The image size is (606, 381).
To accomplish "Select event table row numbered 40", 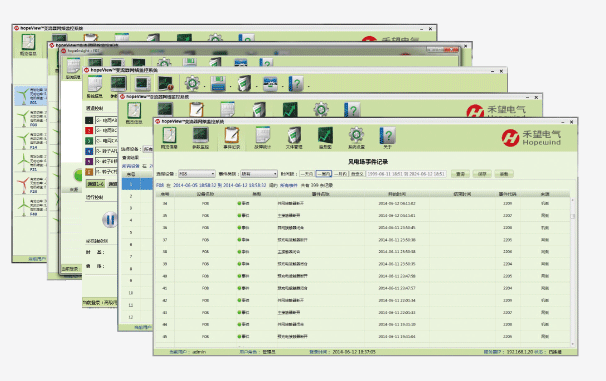I will (x=363, y=276).
